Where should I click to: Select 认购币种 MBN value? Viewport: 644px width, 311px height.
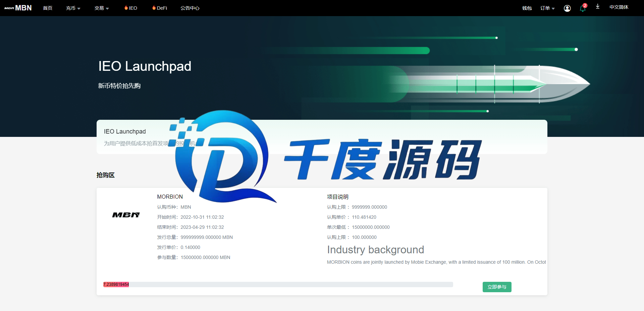(186, 207)
